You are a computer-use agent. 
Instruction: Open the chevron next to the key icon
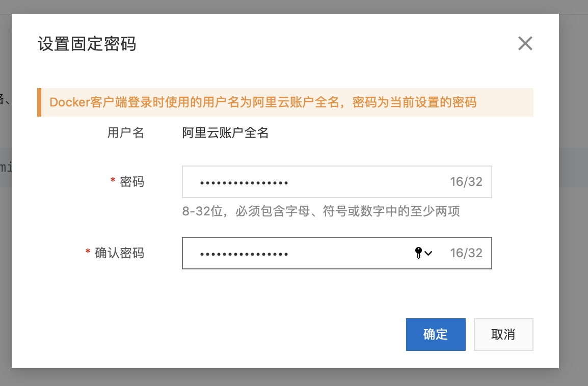[428, 253]
